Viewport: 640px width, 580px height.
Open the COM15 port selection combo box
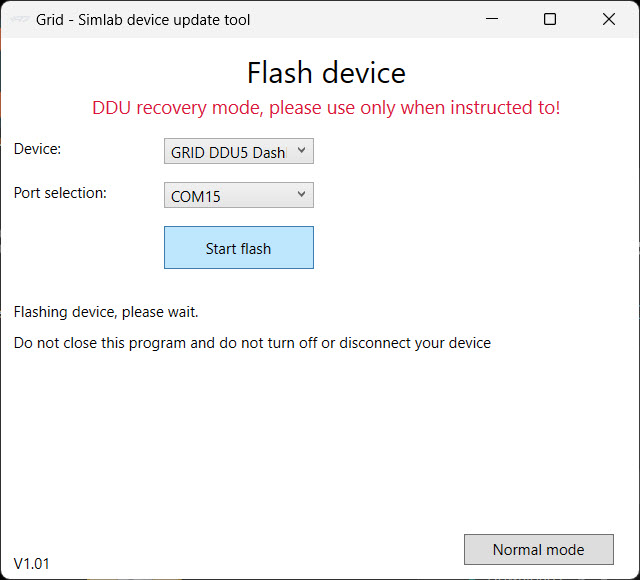click(x=239, y=195)
